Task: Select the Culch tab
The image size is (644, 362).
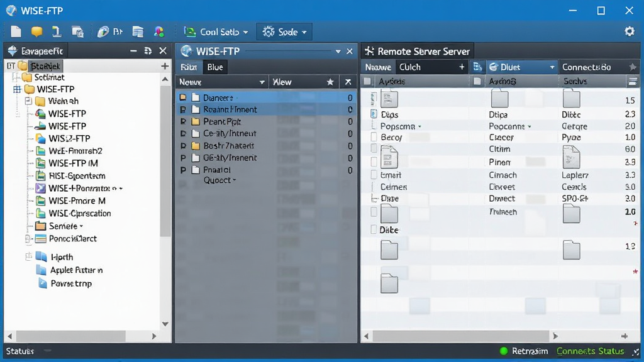Action: coord(410,67)
